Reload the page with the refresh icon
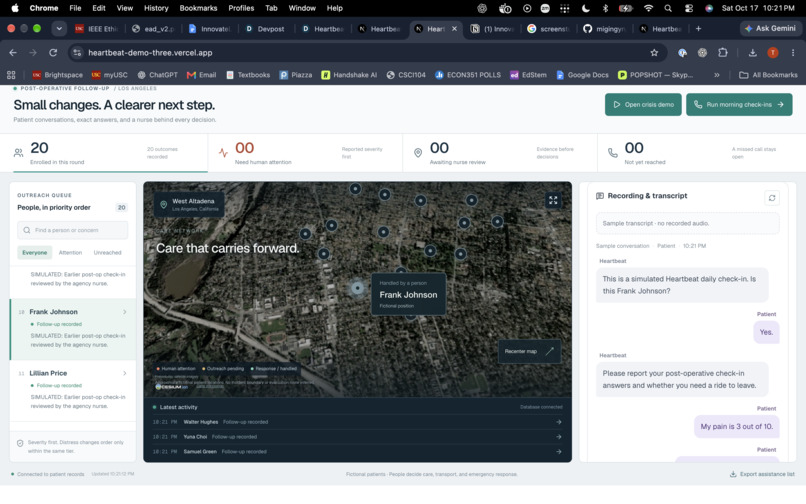The height and width of the screenshot is (504, 806). [53, 52]
